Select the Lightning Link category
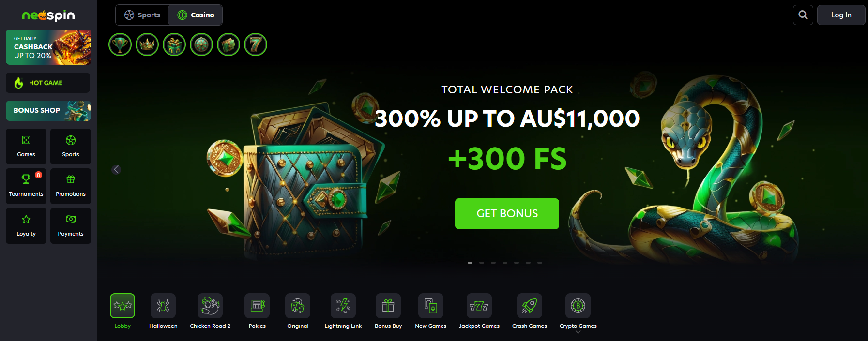 pos(343,306)
